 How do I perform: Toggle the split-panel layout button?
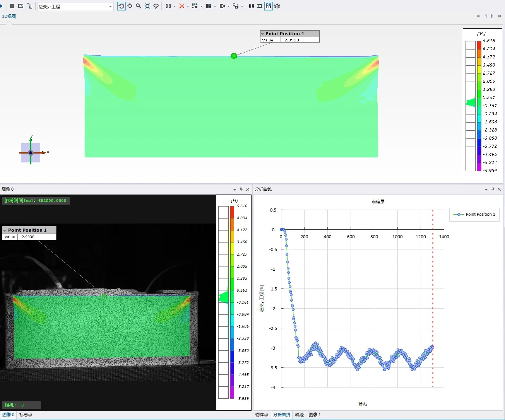tap(268, 6)
